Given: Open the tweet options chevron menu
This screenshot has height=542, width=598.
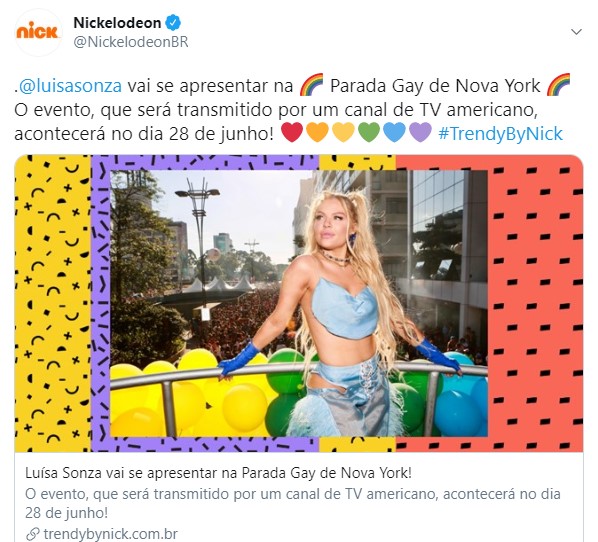Looking at the screenshot, I should coord(576,32).
